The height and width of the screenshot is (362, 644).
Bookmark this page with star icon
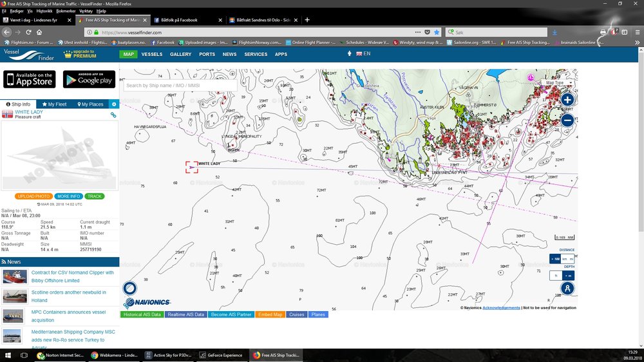(437, 32)
